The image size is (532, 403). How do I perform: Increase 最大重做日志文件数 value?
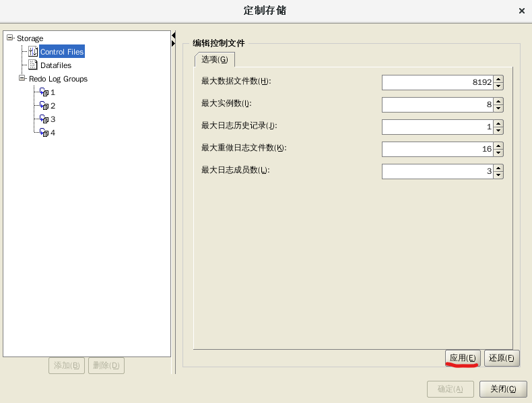coord(498,146)
